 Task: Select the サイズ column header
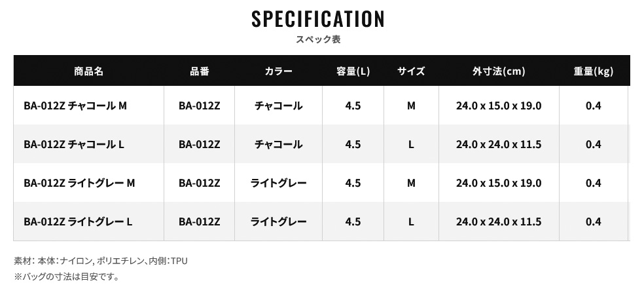[x=411, y=71]
